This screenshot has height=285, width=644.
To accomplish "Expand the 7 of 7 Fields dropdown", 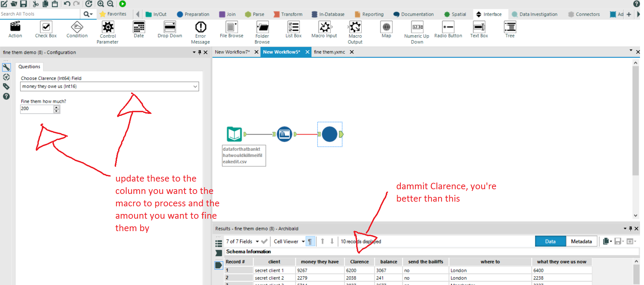I will pyautogui.click(x=257, y=241).
